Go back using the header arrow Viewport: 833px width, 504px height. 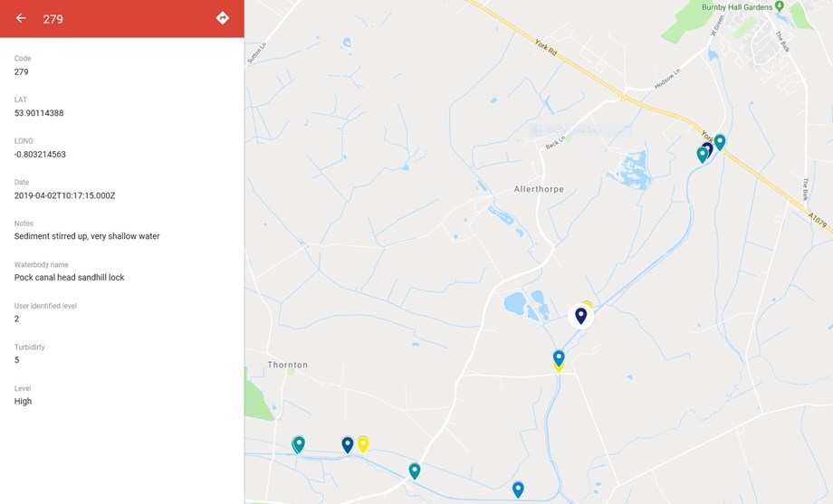point(21,18)
